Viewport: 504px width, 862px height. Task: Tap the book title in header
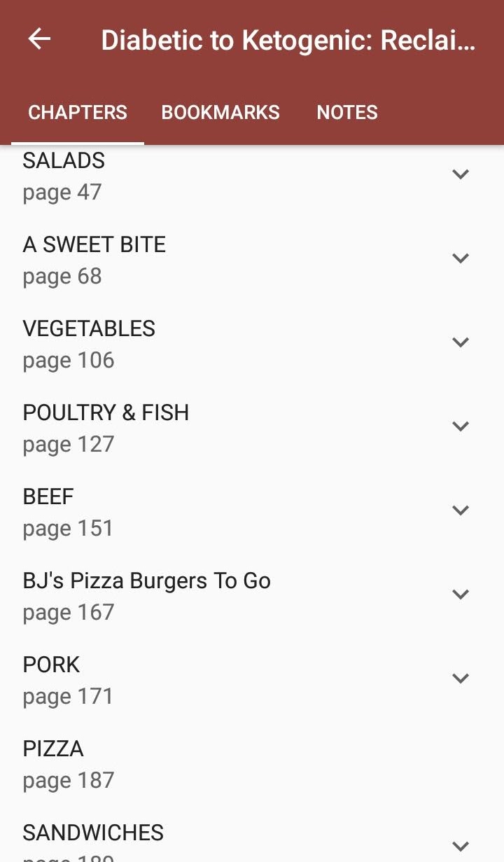[x=288, y=41]
